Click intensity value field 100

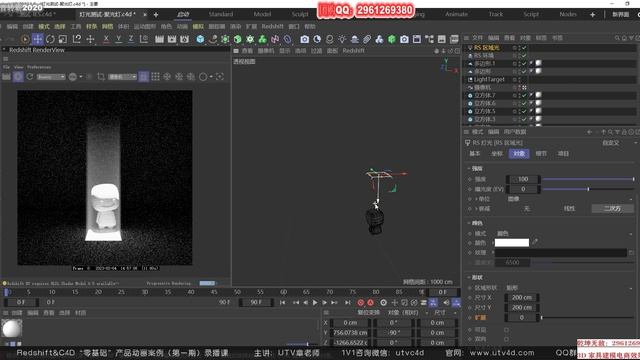pyautogui.click(x=523, y=179)
